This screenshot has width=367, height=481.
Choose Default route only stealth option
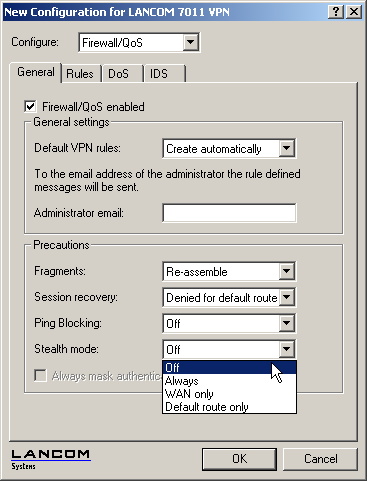click(229, 407)
